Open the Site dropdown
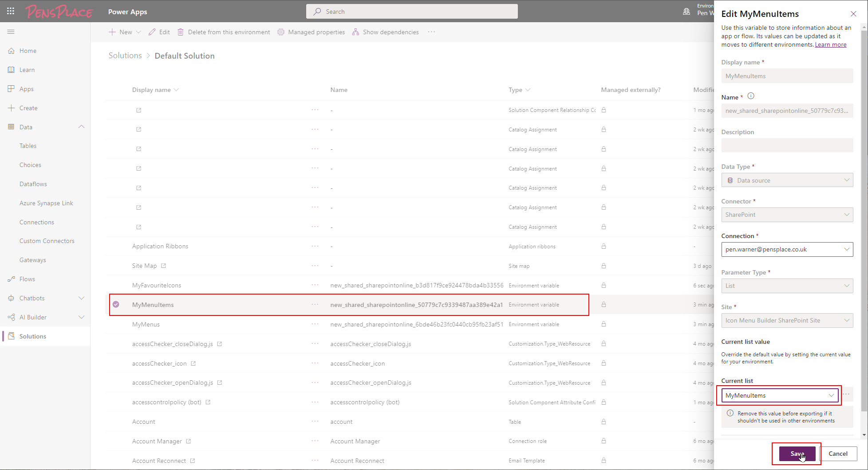This screenshot has width=868, height=470. (x=787, y=320)
